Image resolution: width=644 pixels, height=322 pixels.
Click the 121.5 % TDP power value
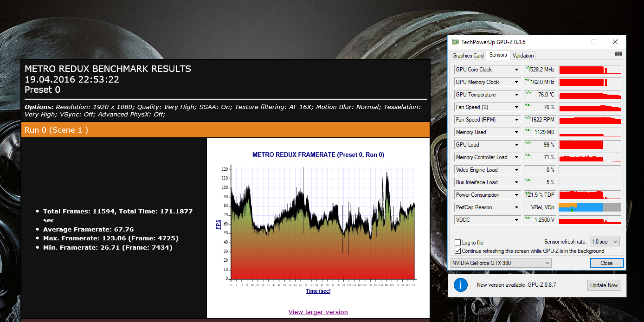pos(540,195)
